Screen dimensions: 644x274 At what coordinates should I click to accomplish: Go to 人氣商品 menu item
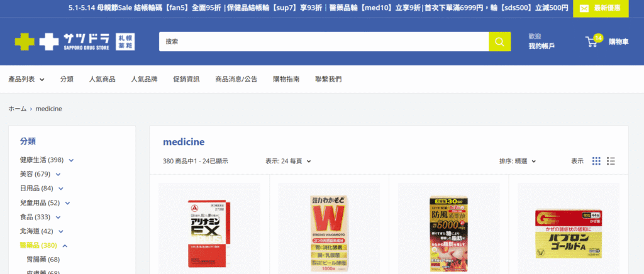pos(103,79)
